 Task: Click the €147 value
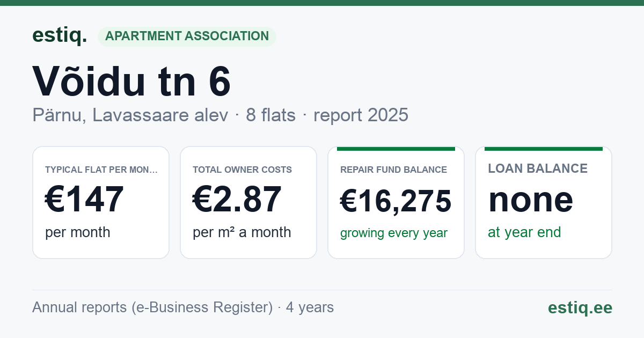click(84, 199)
